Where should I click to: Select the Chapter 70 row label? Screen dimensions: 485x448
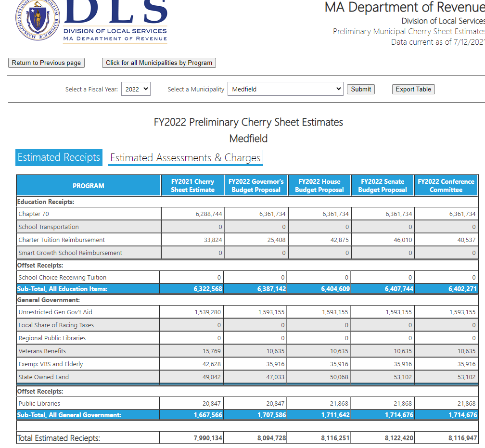pos(34,214)
